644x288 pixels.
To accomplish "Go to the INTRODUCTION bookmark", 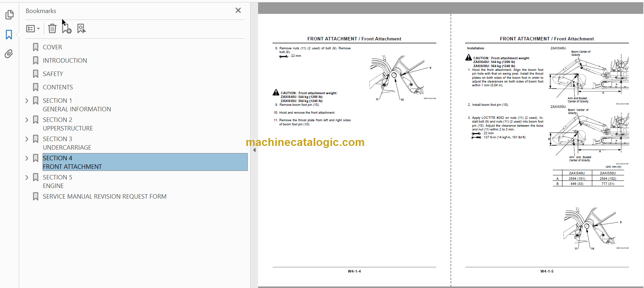I will pos(65,61).
